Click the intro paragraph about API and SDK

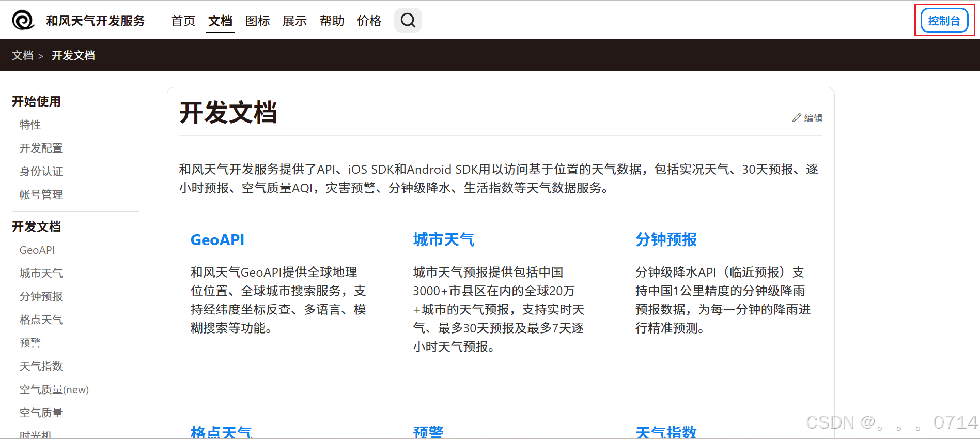pyautogui.click(x=499, y=178)
